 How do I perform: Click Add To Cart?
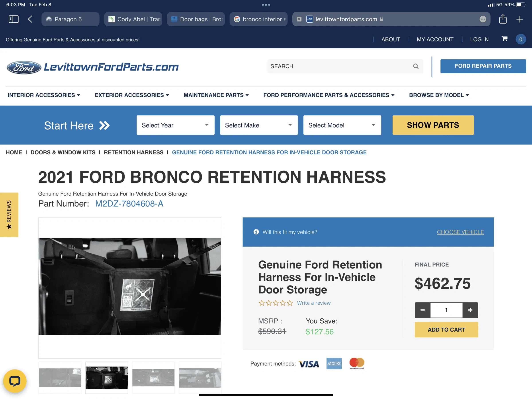click(446, 330)
